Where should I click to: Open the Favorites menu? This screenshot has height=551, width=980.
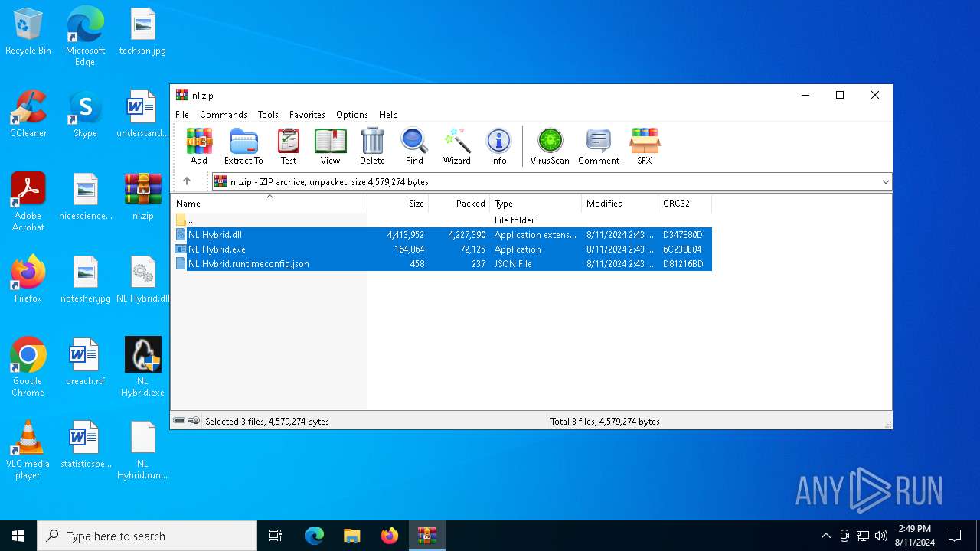pos(307,115)
